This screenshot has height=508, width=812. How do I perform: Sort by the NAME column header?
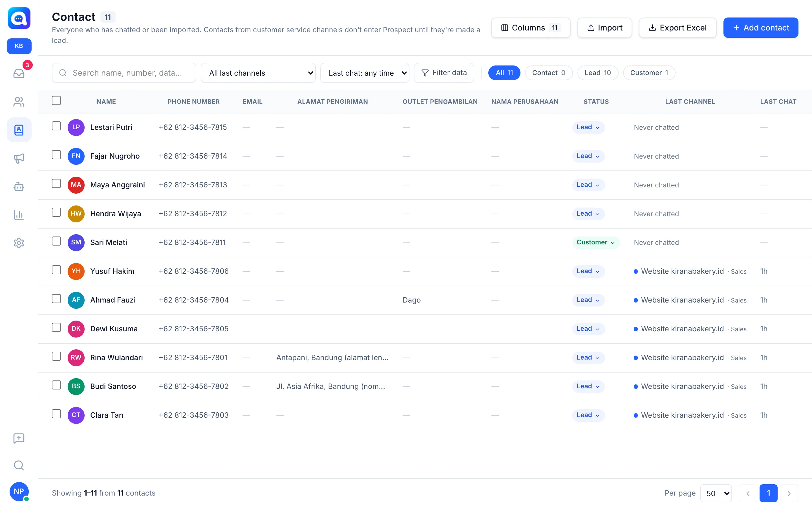pos(106,102)
